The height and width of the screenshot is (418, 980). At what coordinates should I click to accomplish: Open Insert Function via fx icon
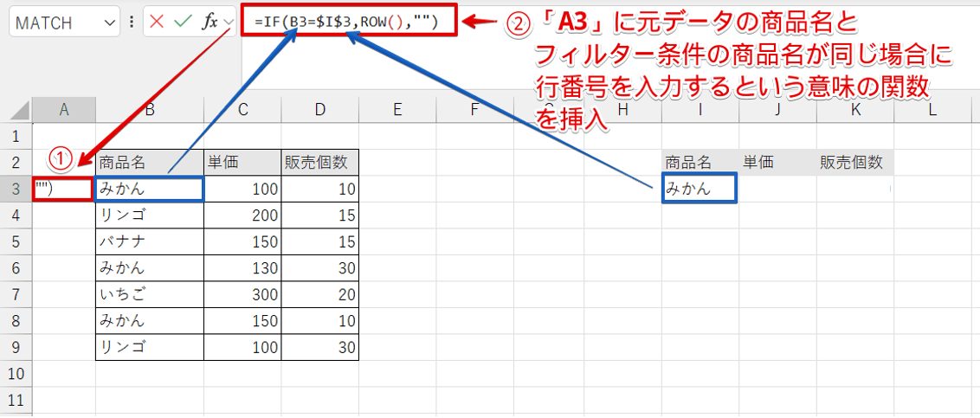[210, 22]
